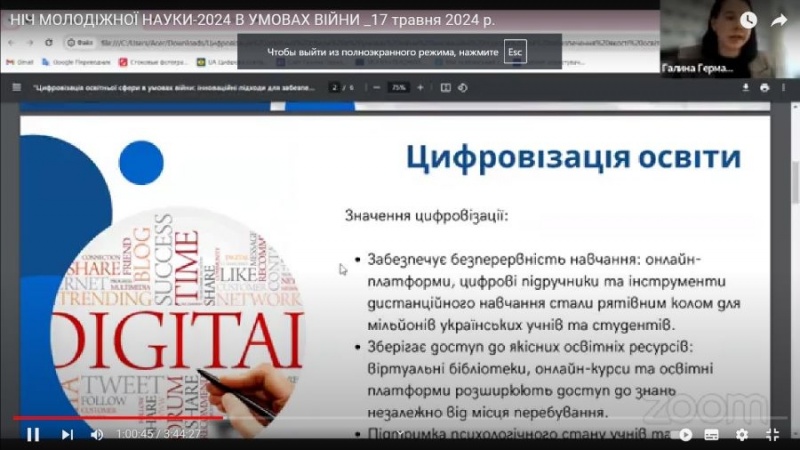The image size is (800, 450).
Task: Click the share arrow icon
Action: (x=778, y=20)
